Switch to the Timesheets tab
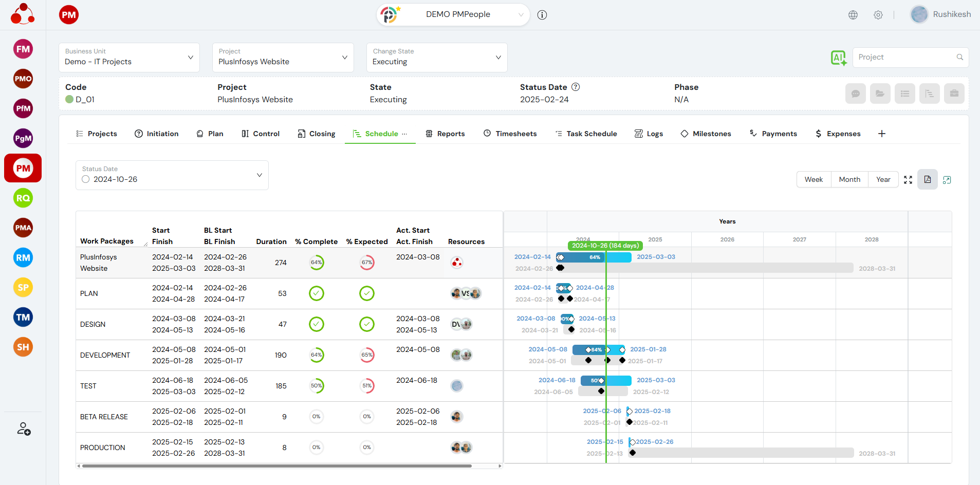This screenshot has height=485, width=980. coord(510,134)
